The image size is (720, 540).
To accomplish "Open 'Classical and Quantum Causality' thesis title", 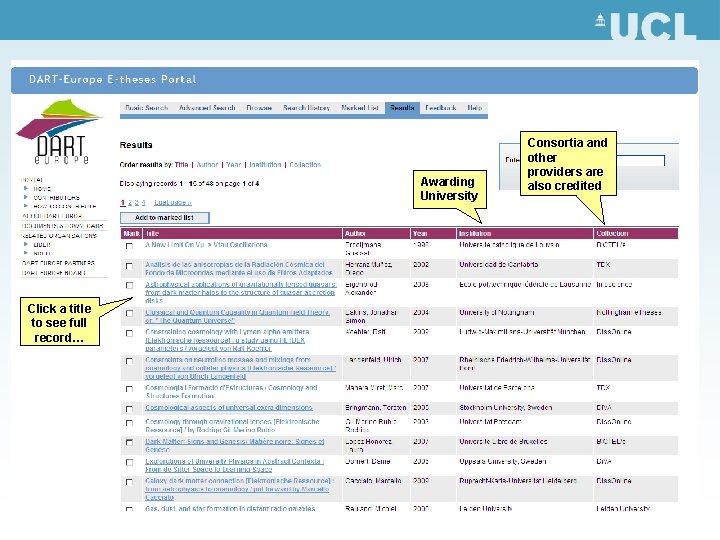I will [237, 316].
